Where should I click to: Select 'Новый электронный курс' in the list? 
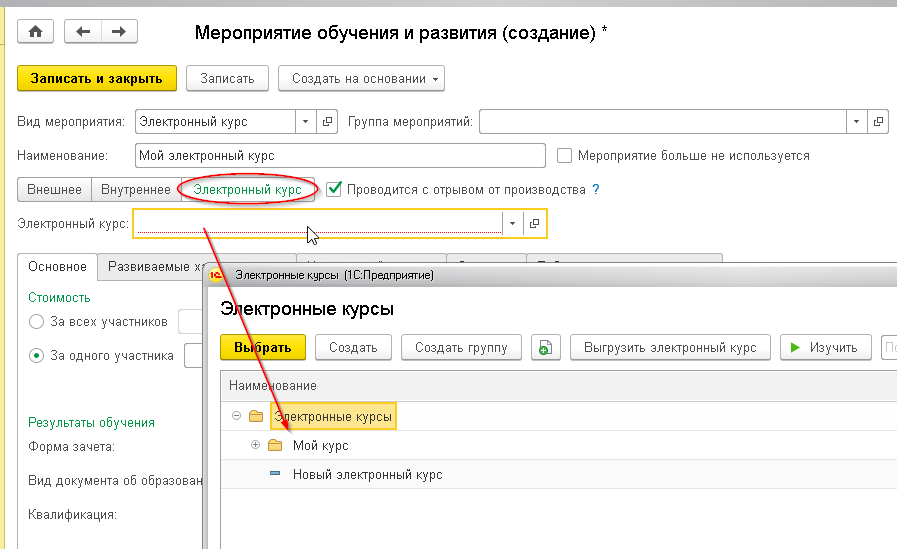tap(367, 474)
